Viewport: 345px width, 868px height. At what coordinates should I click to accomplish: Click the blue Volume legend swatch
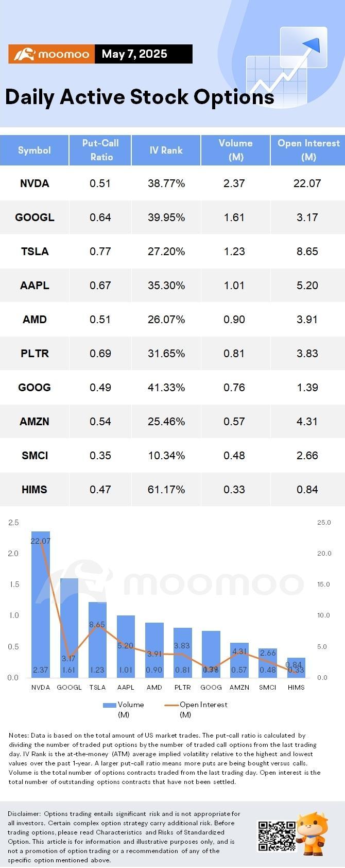(109, 705)
